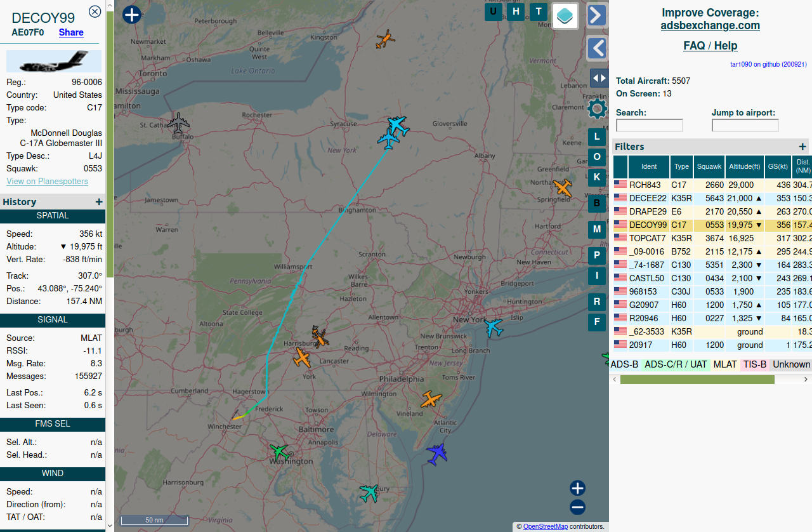Sort table by Squawk column
The width and height of the screenshot is (812, 532).
click(x=709, y=167)
